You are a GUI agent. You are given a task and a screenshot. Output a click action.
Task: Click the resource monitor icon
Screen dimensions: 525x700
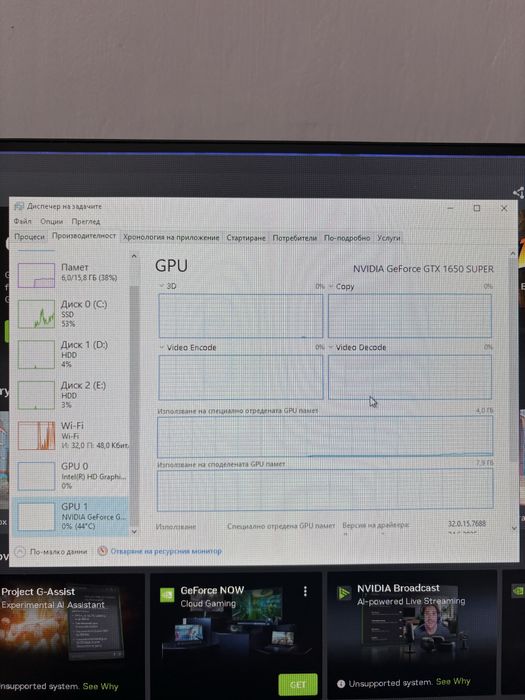tap(102, 551)
